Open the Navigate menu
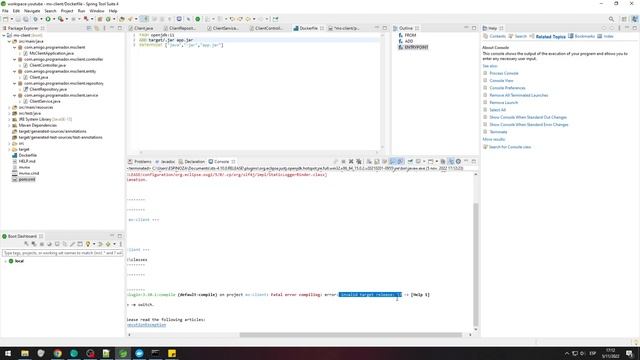The image size is (640, 360). click(32, 11)
